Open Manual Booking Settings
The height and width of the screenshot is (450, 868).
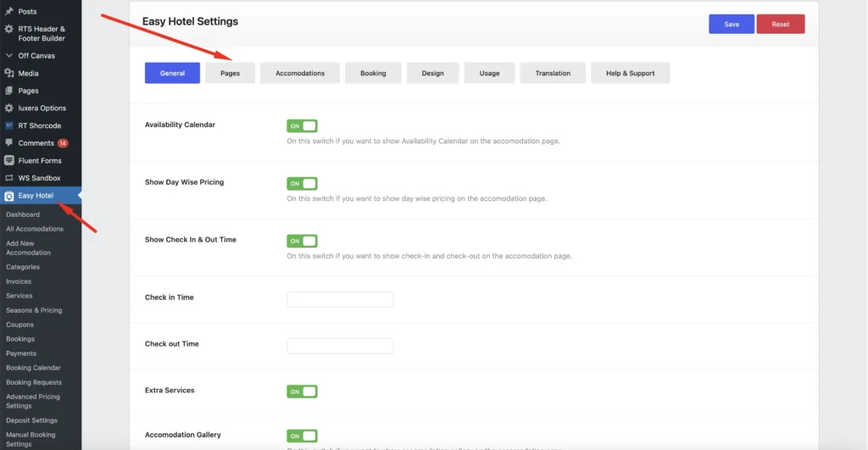pyautogui.click(x=31, y=440)
